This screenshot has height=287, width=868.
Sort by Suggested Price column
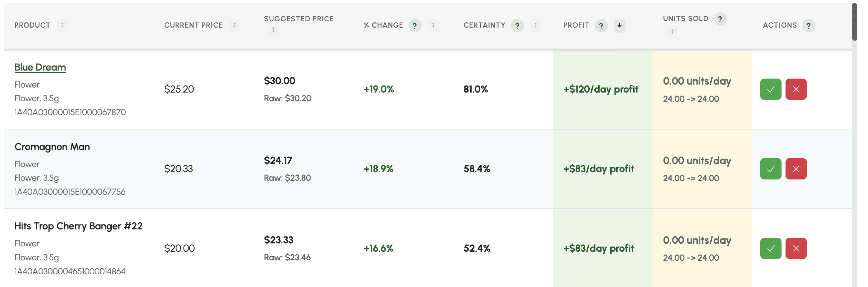pos(273,30)
